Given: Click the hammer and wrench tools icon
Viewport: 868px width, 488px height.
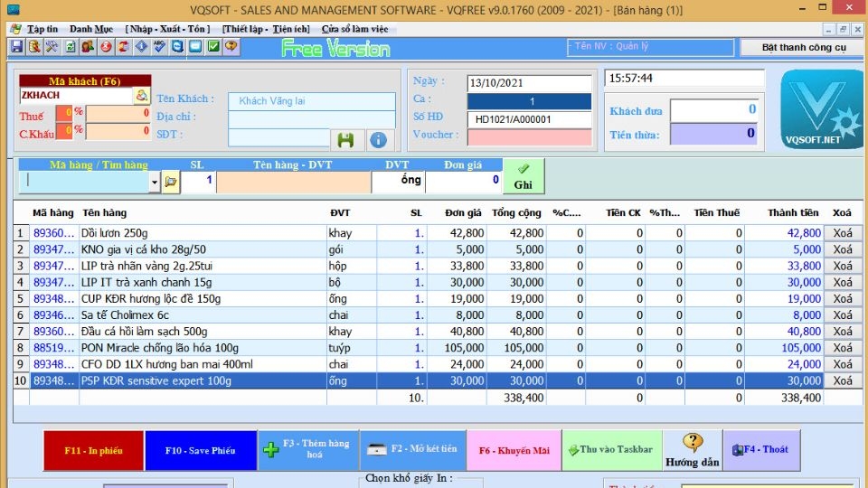Looking at the screenshot, I should [52, 46].
